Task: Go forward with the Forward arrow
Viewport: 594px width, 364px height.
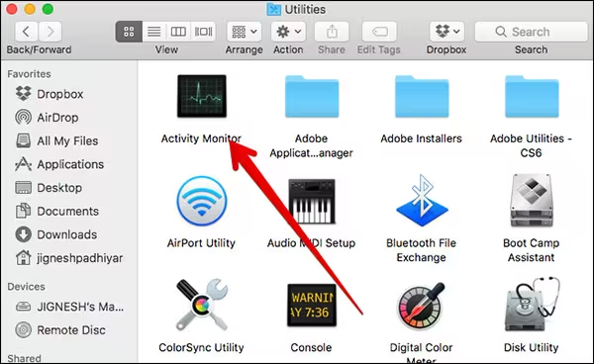Action: tap(50, 32)
